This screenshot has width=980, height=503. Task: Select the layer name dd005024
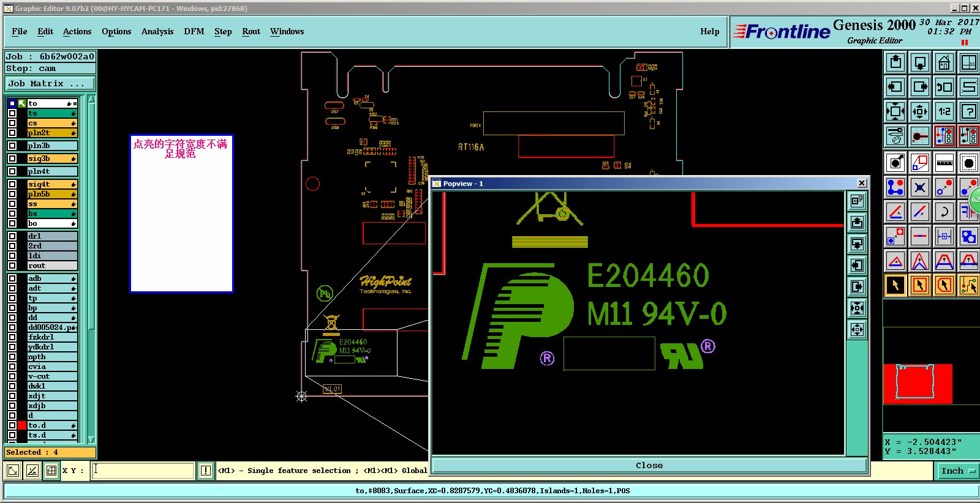[52, 327]
